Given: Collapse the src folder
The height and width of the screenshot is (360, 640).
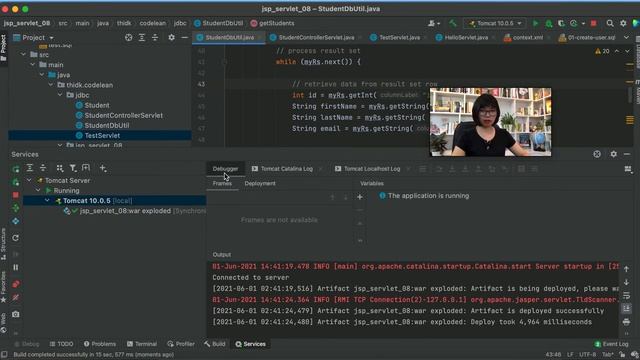Looking at the screenshot, I should (23, 54).
